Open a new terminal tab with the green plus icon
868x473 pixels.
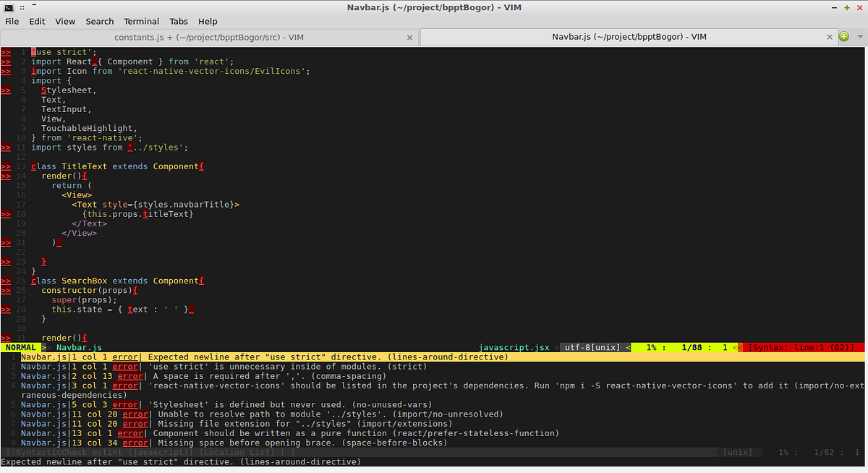coord(845,35)
